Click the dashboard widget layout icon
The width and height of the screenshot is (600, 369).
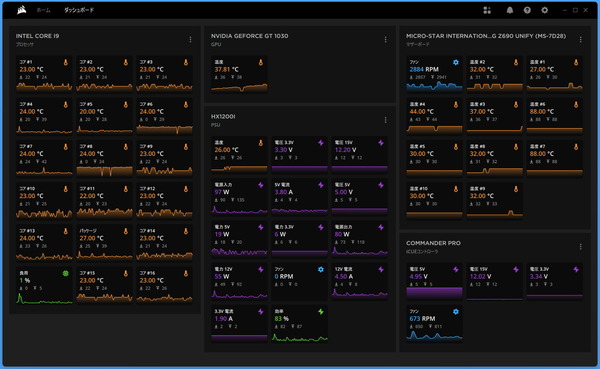tap(487, 10)
